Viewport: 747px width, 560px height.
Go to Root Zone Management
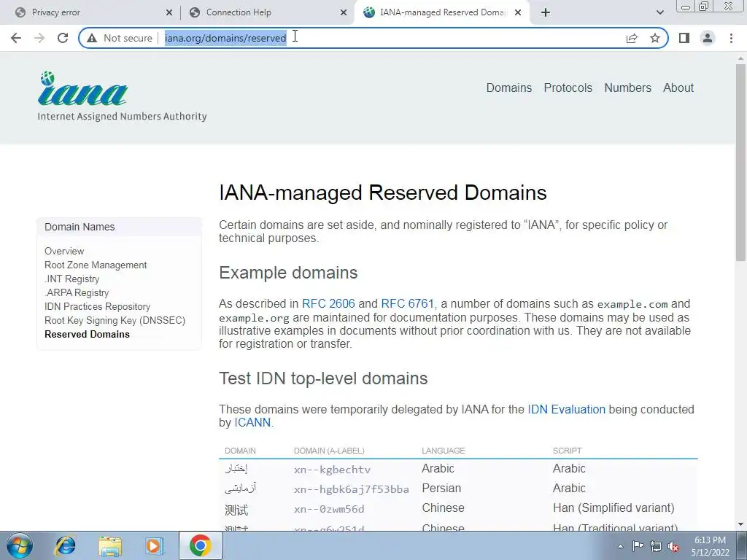point(96,265)
